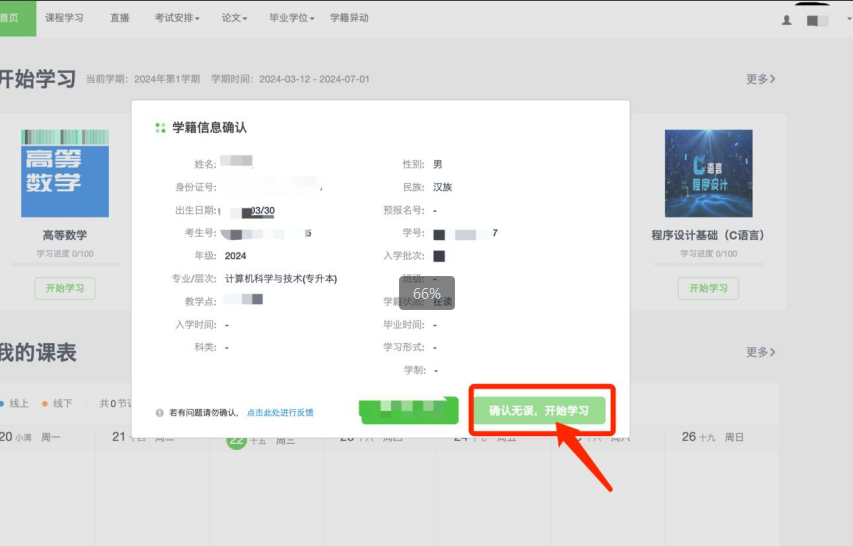Click the green dots icon beside 学籍信息确认

coord(160,128)
